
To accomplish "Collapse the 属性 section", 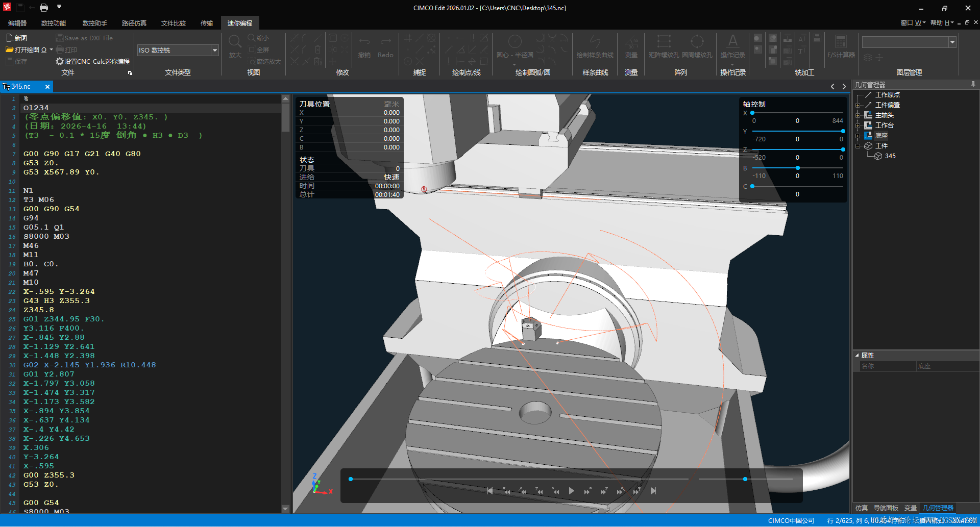I will (857, 355).
